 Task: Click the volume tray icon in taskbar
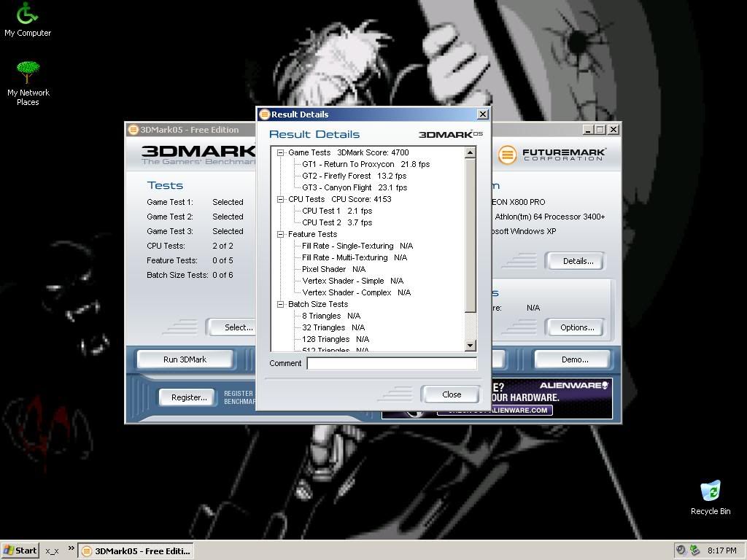tap(681, 551)
